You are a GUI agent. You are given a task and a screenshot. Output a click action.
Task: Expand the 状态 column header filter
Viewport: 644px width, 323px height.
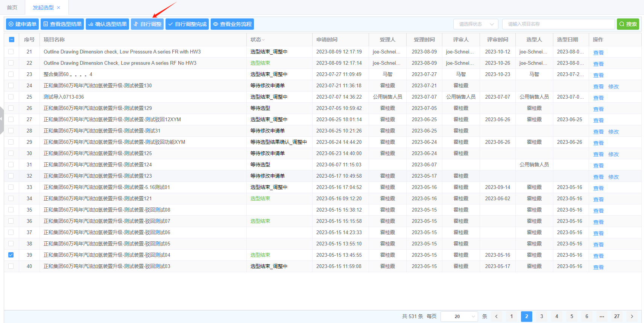(x=258, y=40)
